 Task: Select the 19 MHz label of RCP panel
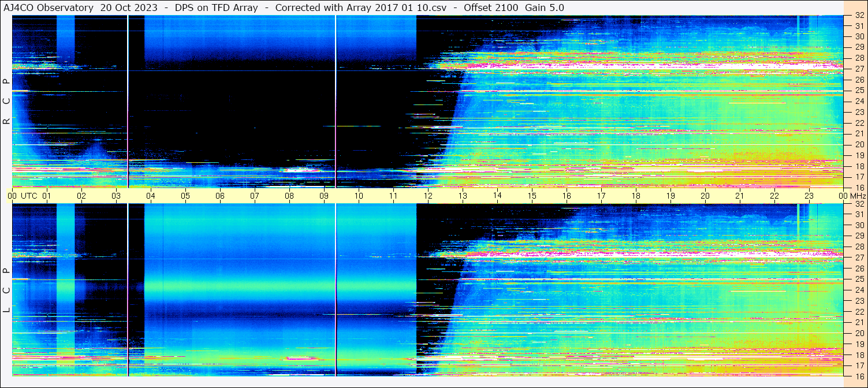click(x=859, y=155)
